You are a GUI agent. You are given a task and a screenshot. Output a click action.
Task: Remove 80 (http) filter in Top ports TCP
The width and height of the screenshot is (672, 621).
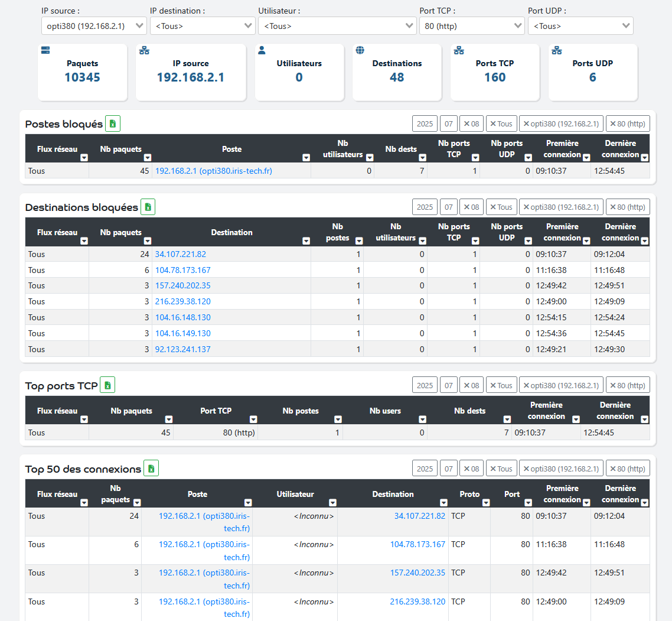pos(628,385)
